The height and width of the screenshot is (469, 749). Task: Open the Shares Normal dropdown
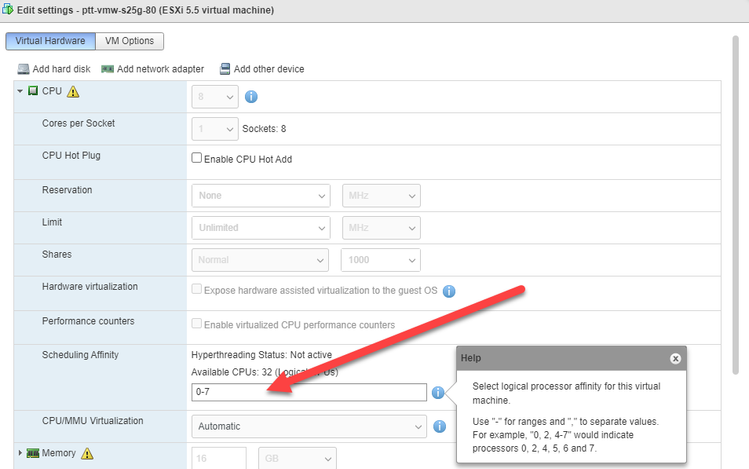[x=260, y=260]
